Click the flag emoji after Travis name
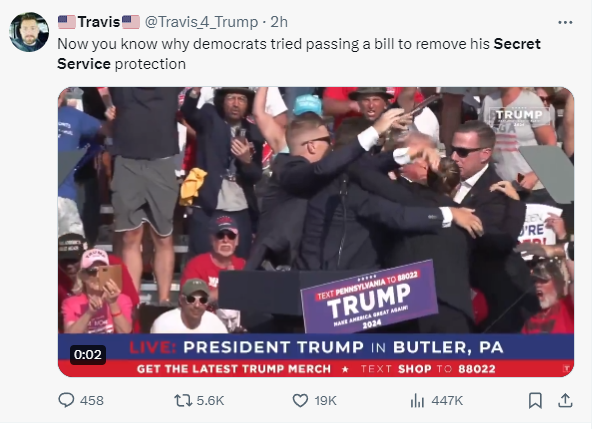 pyautogui.click(x=131, y=22)
